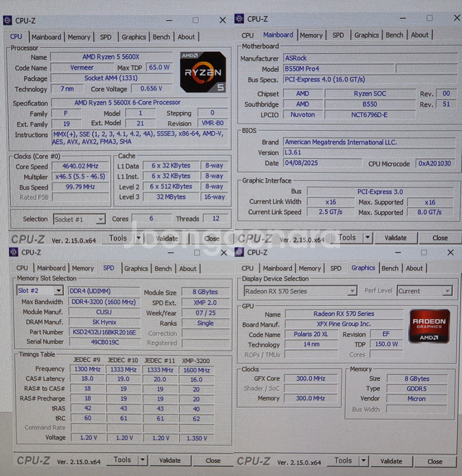This screenshot has width=462, height=476.
Task: Open the About tab in the Mainboard window
Action: coord(419,35)
